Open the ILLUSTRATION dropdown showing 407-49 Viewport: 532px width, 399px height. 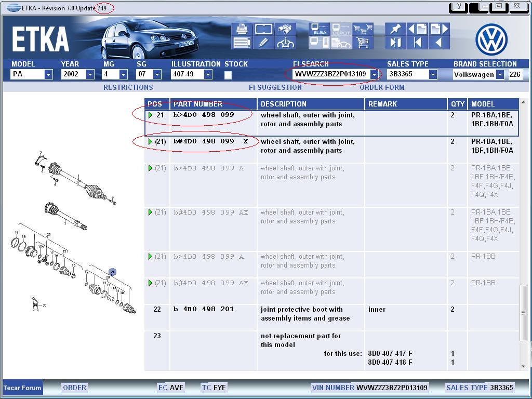click(208, 74)
